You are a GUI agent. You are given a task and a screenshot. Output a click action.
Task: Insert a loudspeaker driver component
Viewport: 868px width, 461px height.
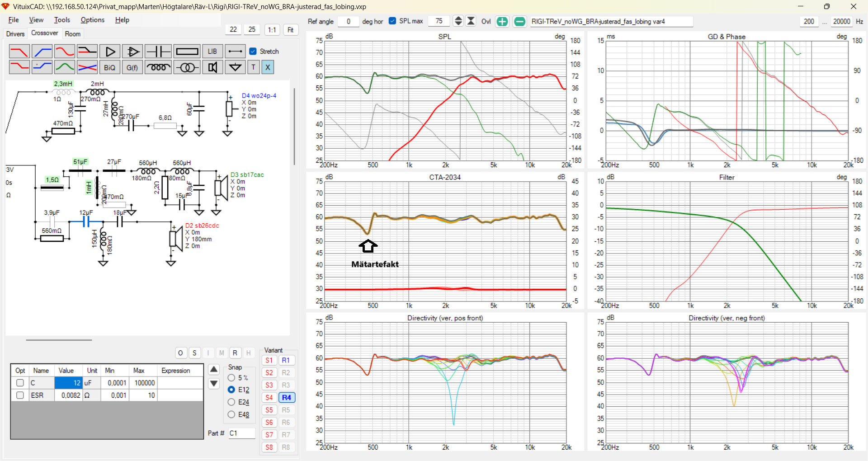(x=212, y=67)
